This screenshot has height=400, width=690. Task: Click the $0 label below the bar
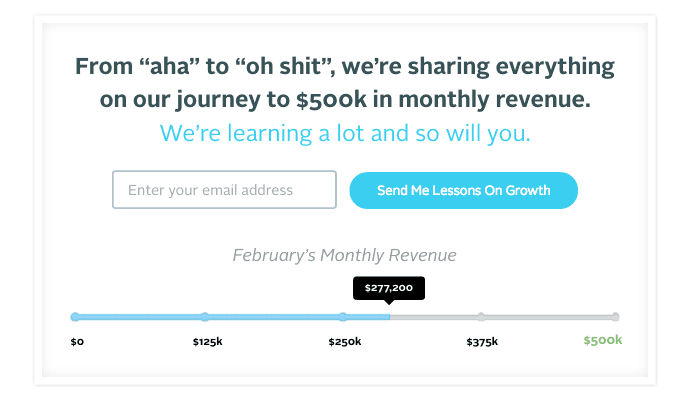point(77,342)
